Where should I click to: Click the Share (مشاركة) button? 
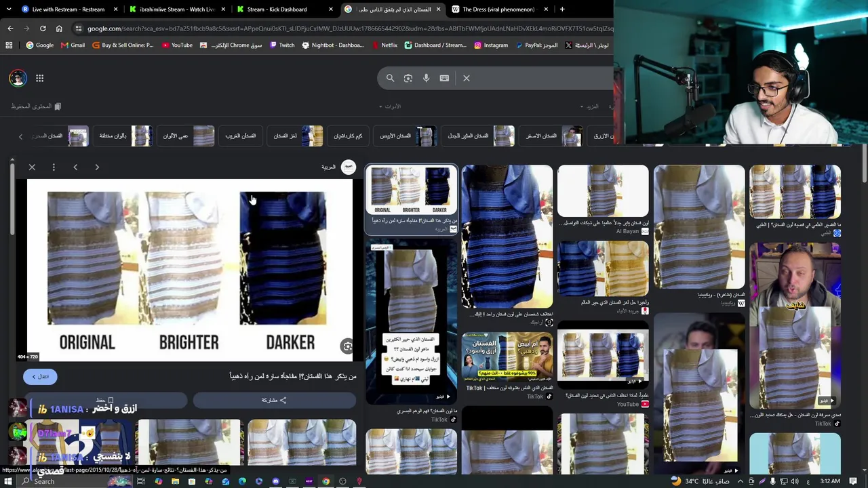click(x=274, y=400)
